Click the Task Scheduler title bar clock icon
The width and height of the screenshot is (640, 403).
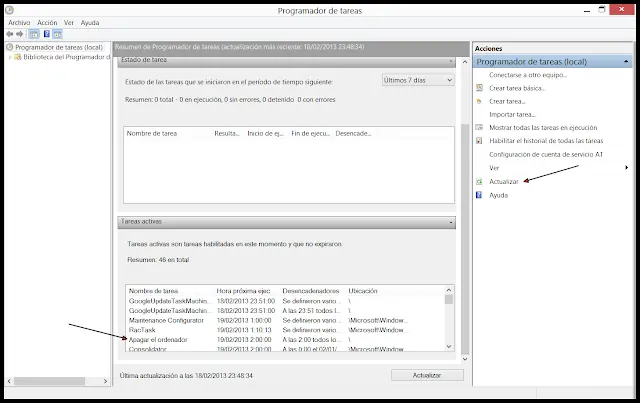tap(9, 10)
